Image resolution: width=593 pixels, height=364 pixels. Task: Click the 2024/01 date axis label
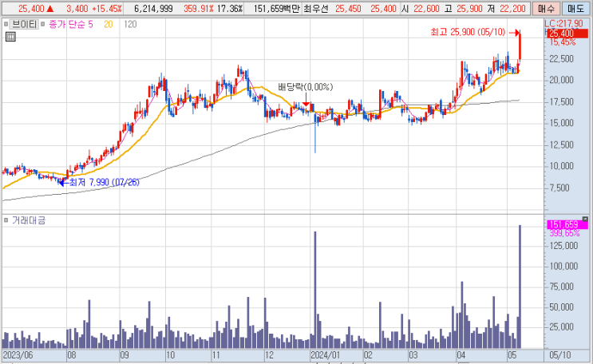click(326, 355)
